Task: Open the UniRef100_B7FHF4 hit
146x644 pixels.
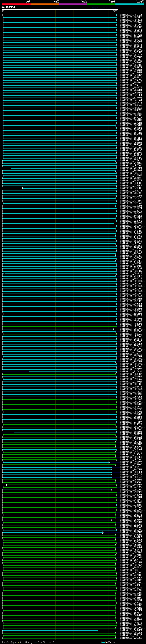Action: tap(131, 95)
